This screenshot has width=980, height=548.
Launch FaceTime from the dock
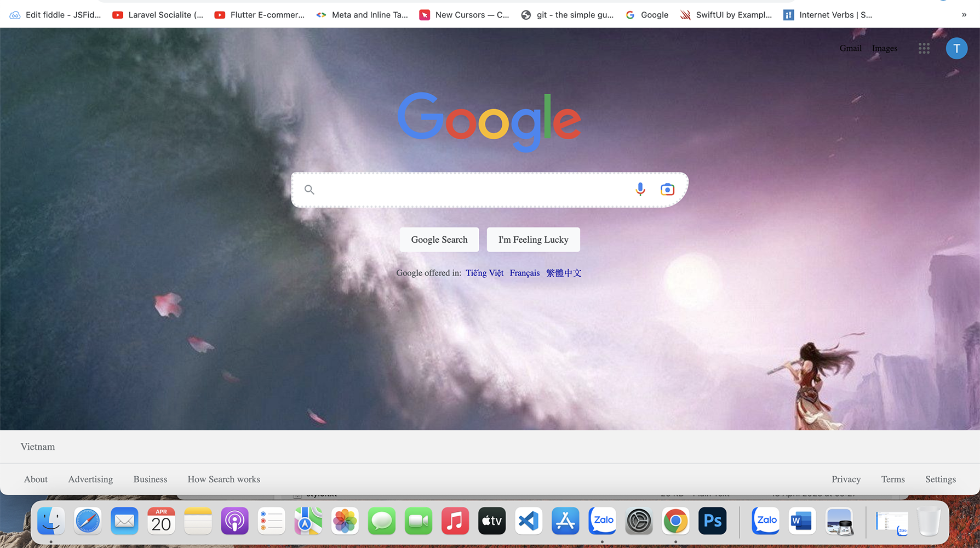click(418, 521)
